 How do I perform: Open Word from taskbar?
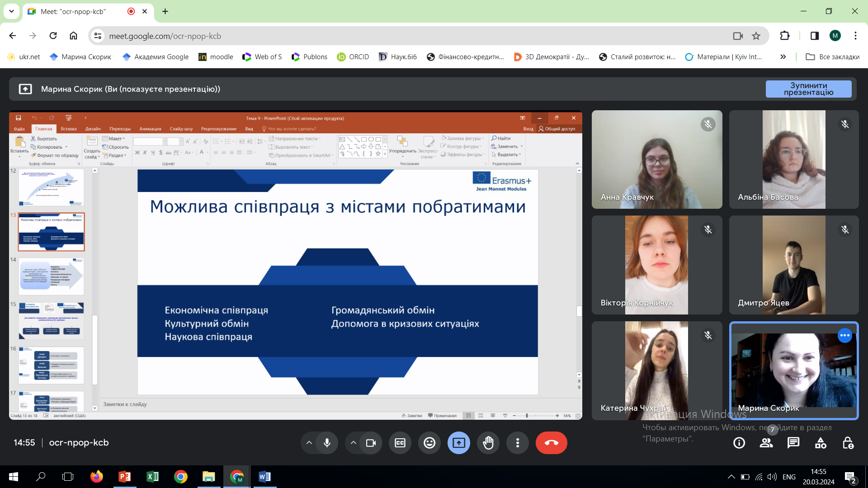(264, 477)
